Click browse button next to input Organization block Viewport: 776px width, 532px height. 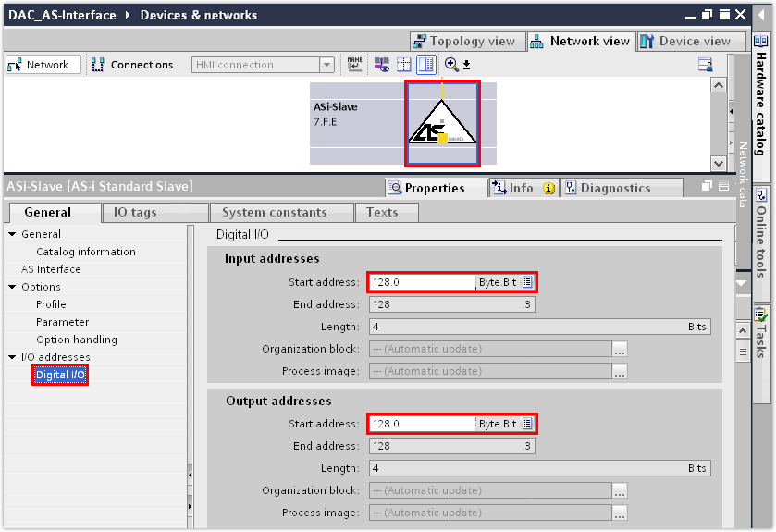click(x=620, y=350)
